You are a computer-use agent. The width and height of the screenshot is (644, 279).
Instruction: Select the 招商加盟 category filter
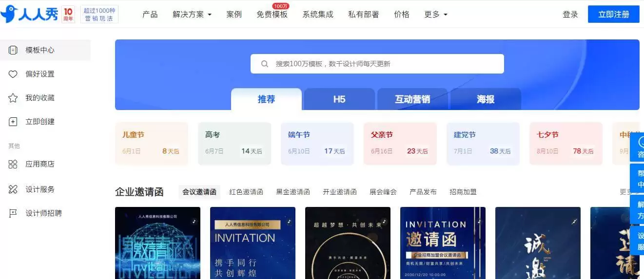point(463,192)
